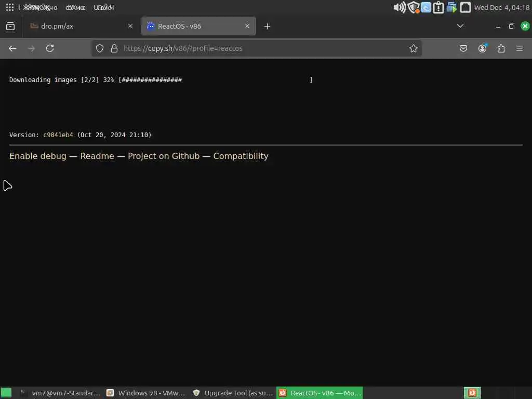
Task: Click the green show desktop button in taskbar
Action: 6,393
